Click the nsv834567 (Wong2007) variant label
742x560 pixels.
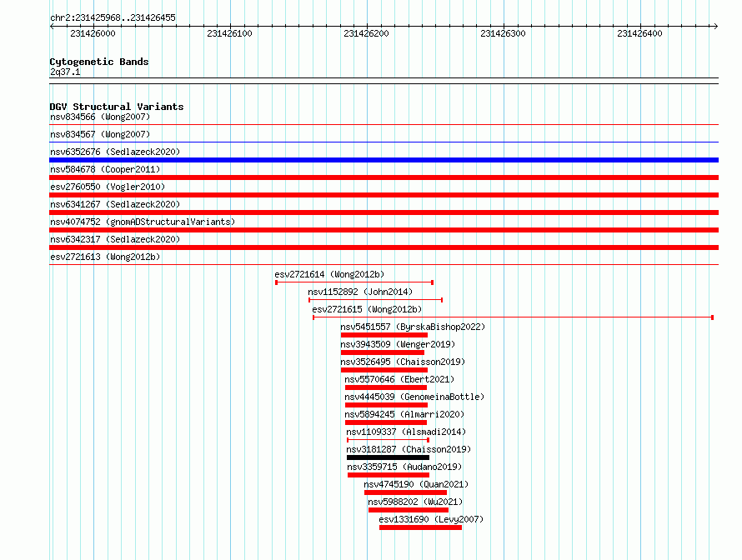pyautogui.click(x=100, y=134)
